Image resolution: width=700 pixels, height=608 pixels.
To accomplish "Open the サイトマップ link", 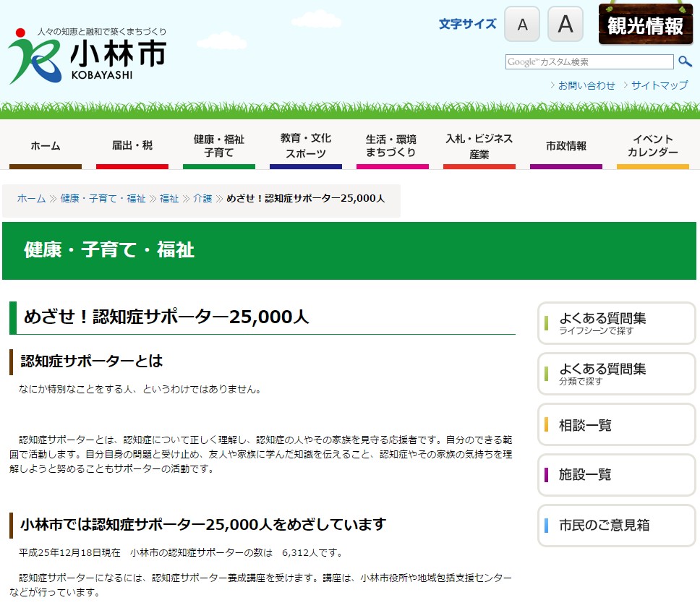I will click(659, 85).
